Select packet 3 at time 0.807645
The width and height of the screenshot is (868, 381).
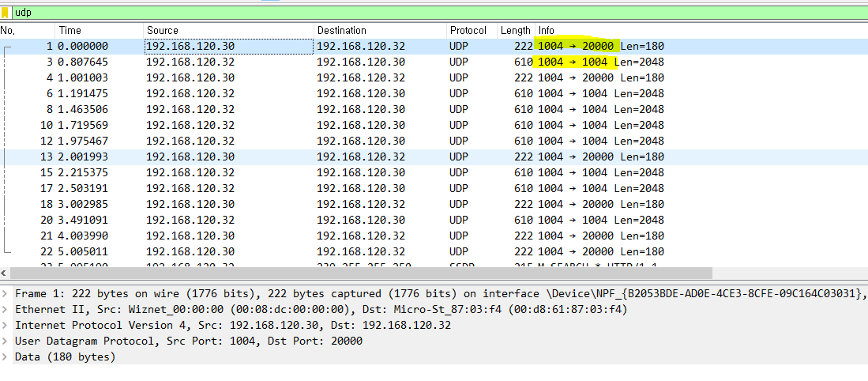434,62
